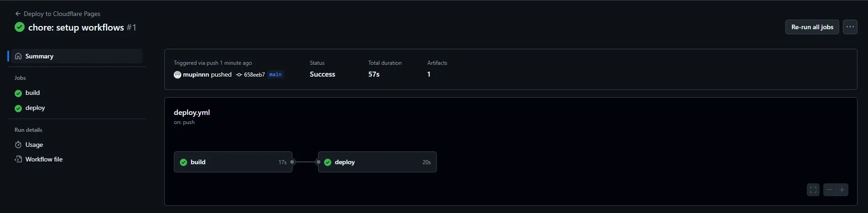This screenshot has width=868, height=213.
Task: Open the three-dots run options menu
Action: coord(850,27)
